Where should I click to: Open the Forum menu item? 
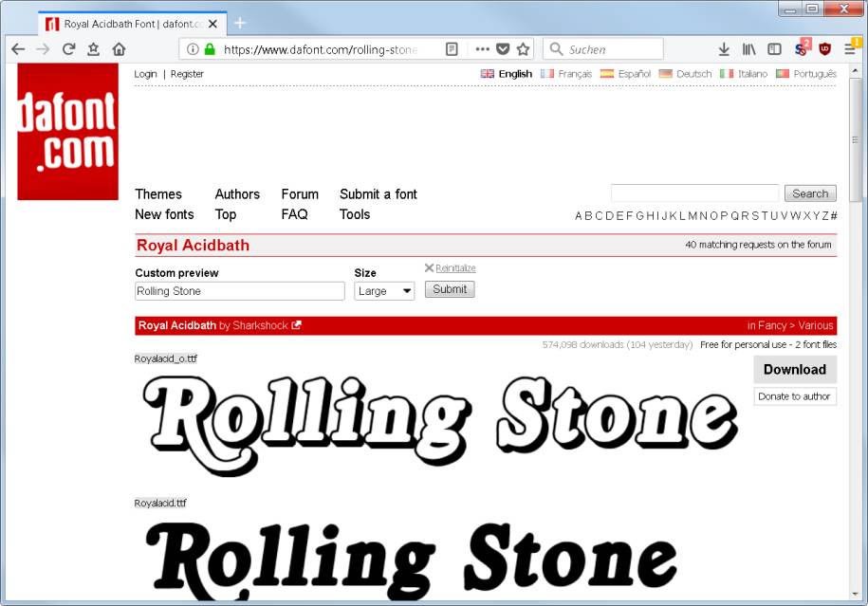coord(300,194)
